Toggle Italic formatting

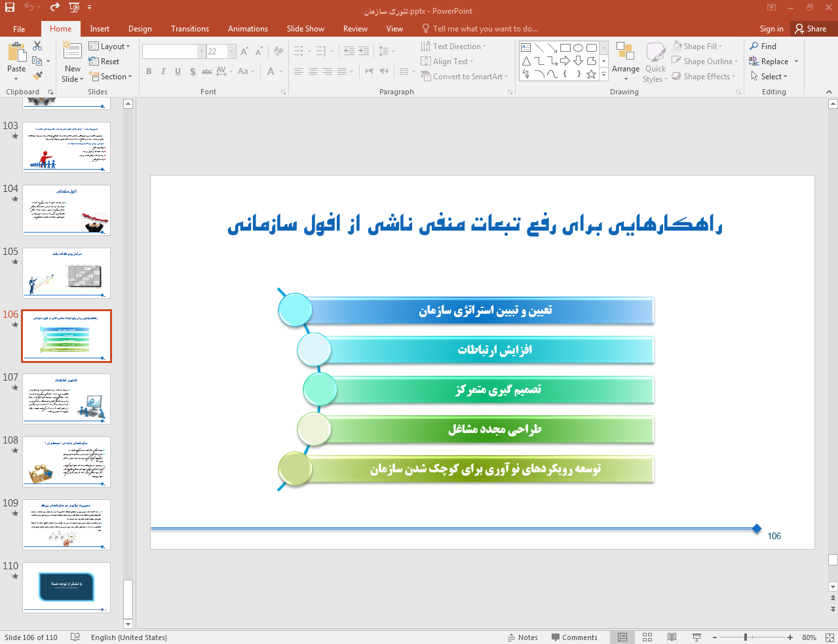pyautogui.click(x=163, y=71)
